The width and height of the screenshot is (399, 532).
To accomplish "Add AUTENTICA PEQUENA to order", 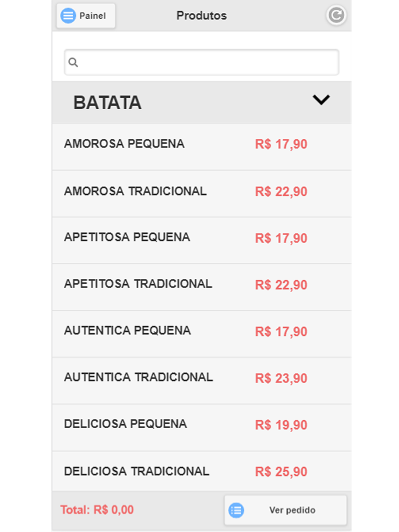I will [201, 334].
